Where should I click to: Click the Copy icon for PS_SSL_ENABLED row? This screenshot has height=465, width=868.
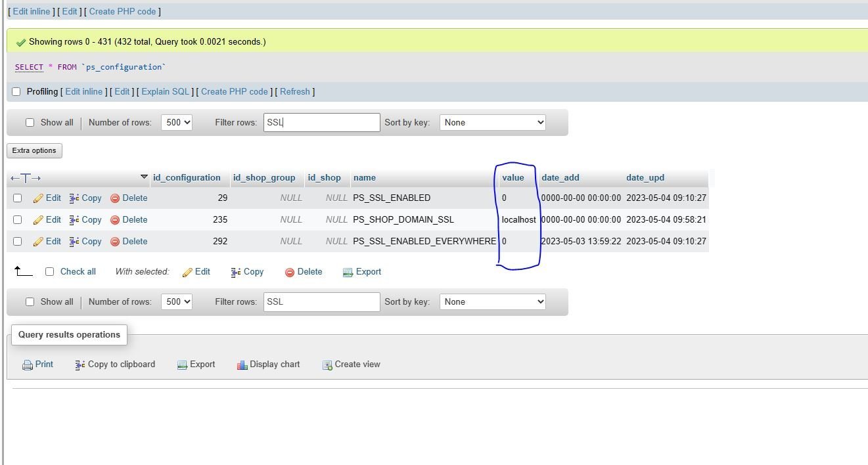point(74,198)
